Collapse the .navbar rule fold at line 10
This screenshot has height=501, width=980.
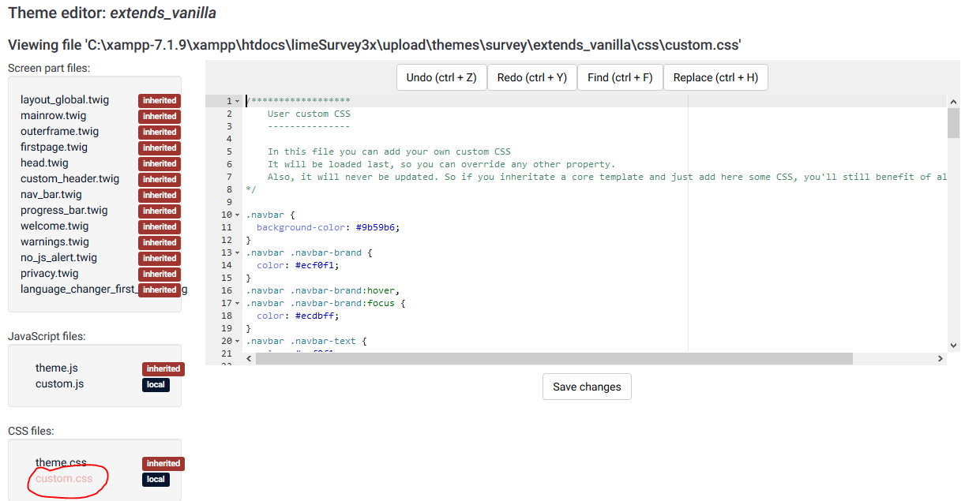coord(238,215)
